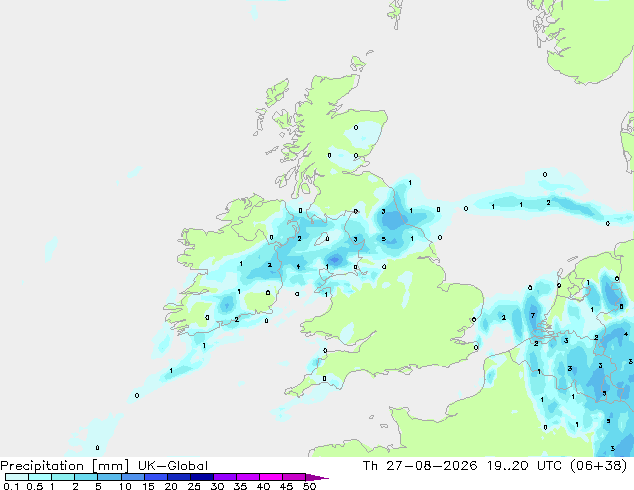Click the legend swatch between 35 and 40
The image size is (634, 490).
pyautogui.click(x=248, y=477)
